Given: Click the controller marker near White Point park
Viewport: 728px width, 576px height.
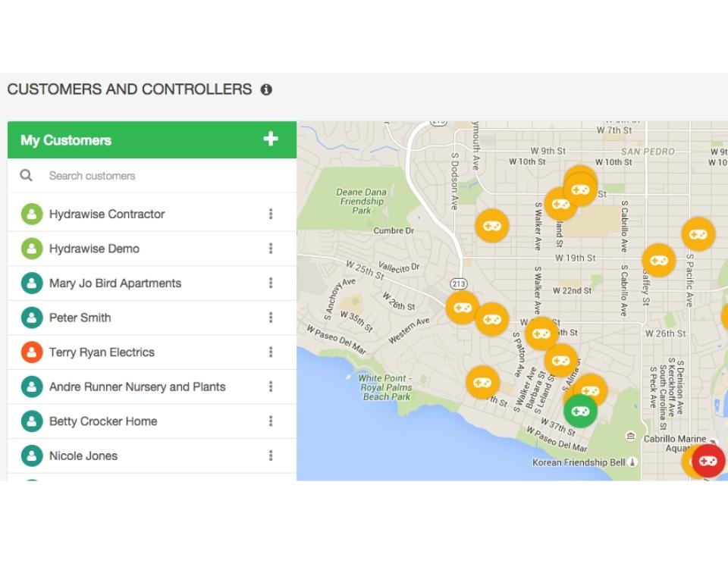Looking at the screenshot, I should (x=482, y=382).
